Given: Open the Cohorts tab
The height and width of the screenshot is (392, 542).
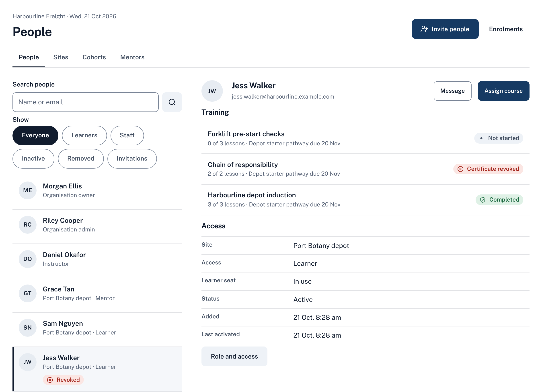Looking at the screenshot, I should coord(94,57).
